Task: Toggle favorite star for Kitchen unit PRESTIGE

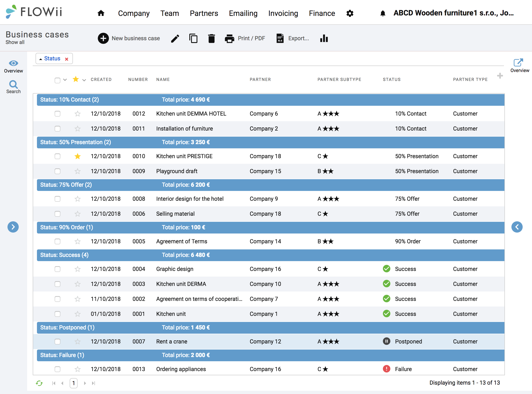Action: point(77,156)
